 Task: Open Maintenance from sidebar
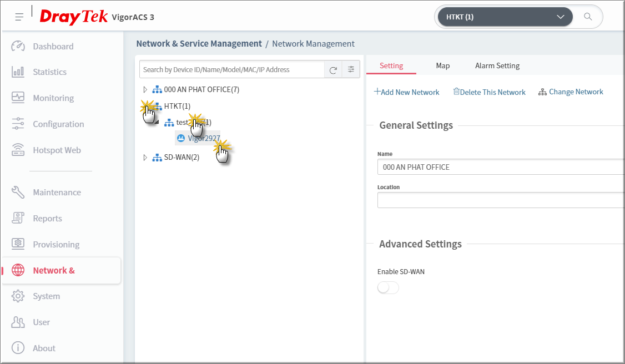(57, 193)
